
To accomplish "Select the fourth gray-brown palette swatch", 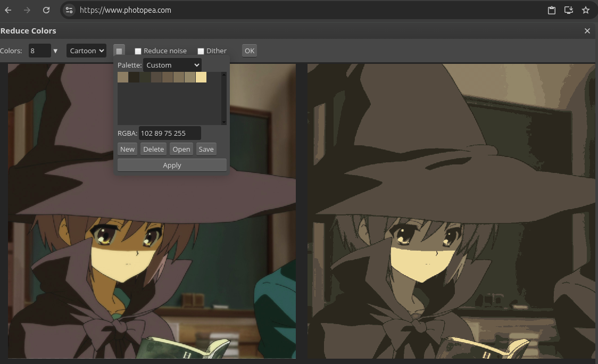I will click(156, 77).
